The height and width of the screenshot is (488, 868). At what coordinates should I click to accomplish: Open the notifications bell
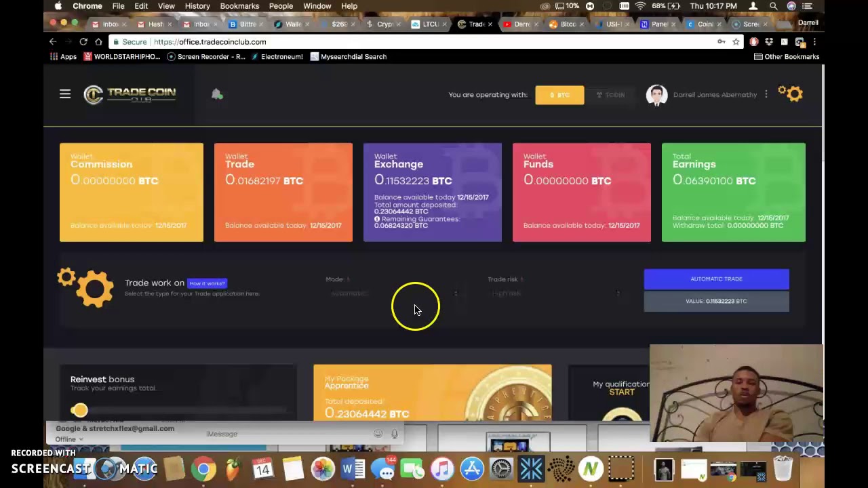216,94
